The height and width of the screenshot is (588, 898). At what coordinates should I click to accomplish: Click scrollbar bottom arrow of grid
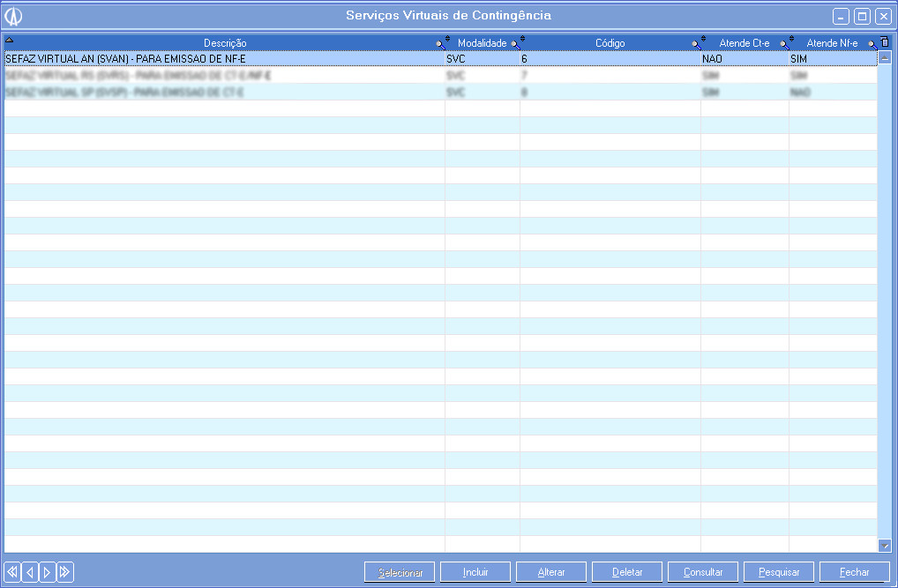click(885, 546)
